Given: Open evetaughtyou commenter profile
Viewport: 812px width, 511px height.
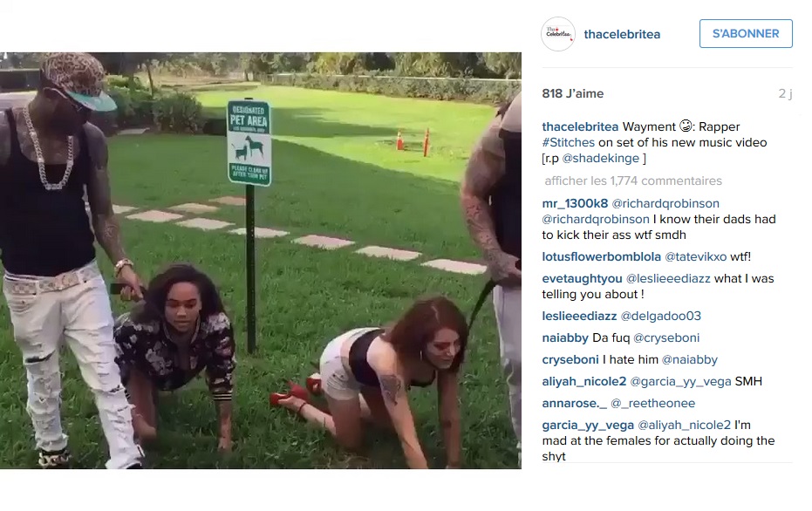Looking at the screenshot, I should tap(582, 278).
